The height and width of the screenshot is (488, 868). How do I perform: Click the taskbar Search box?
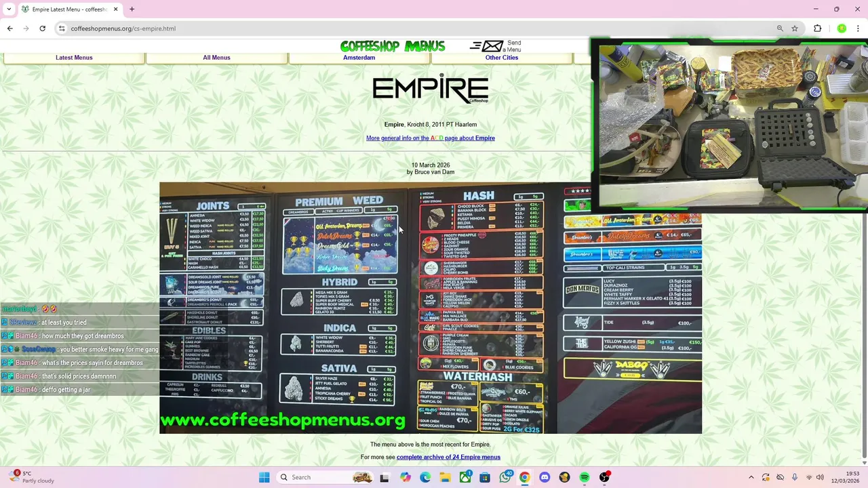pyautogui.click(x=325, y=477)
